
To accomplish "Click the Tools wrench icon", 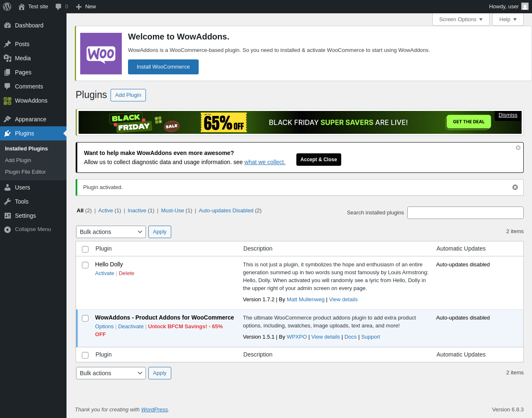I will point(7,202).
